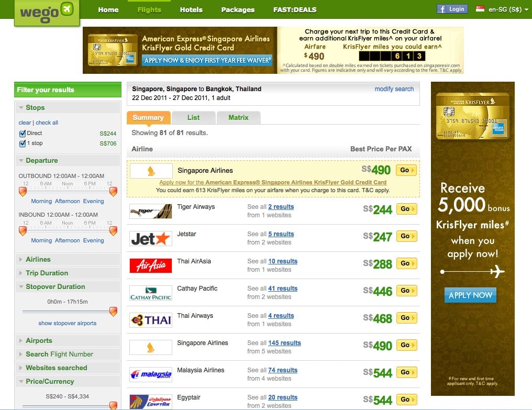This screenshot has height=410, width=532.
Task: Click the clear stops link
Action: click(25, 123)
